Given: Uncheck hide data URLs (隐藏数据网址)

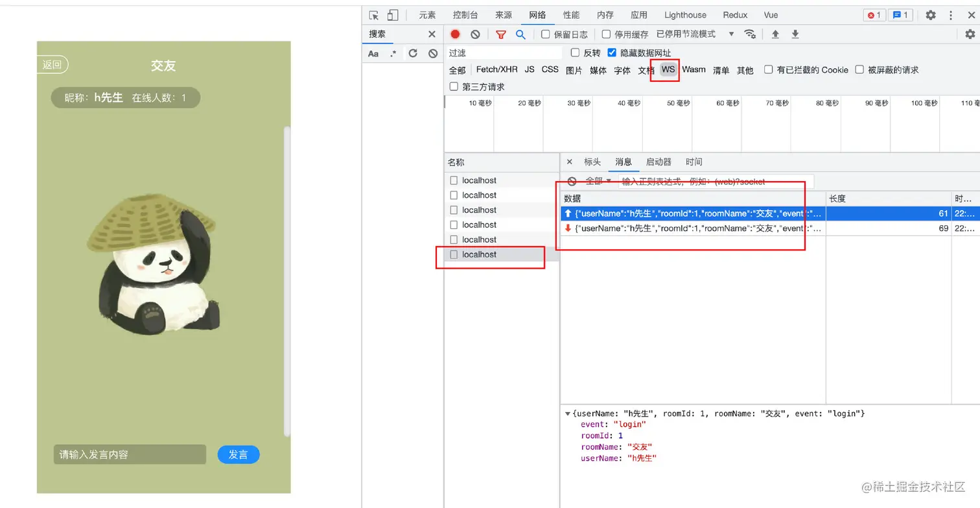Looking at the screenshot, I should 612,53.
